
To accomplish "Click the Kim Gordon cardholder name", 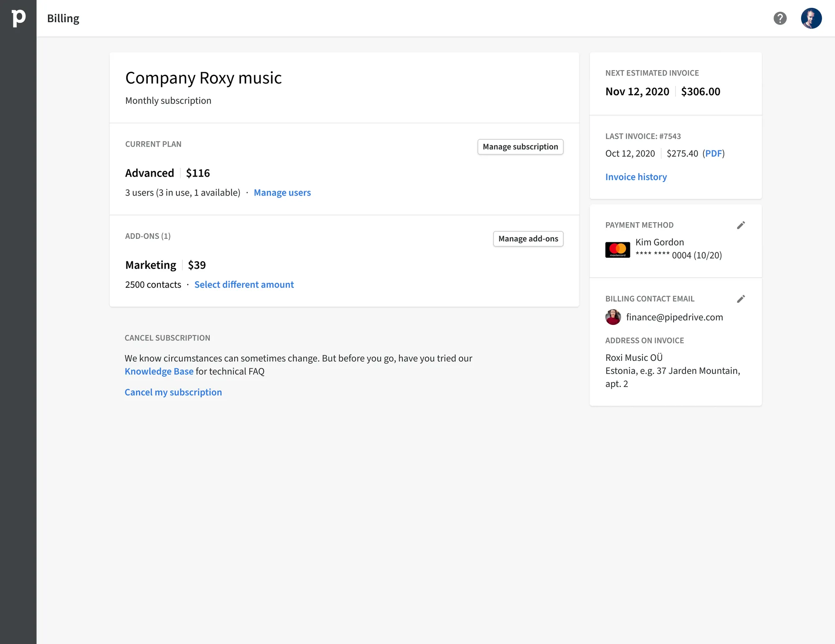I will click(660, 242).
